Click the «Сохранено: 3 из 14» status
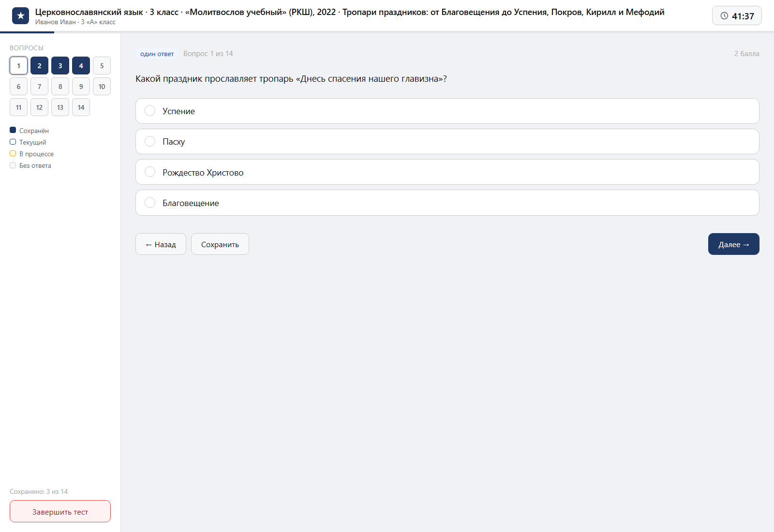Image resolution: width=774 pixels, height=532 pixels. [39, 491]
